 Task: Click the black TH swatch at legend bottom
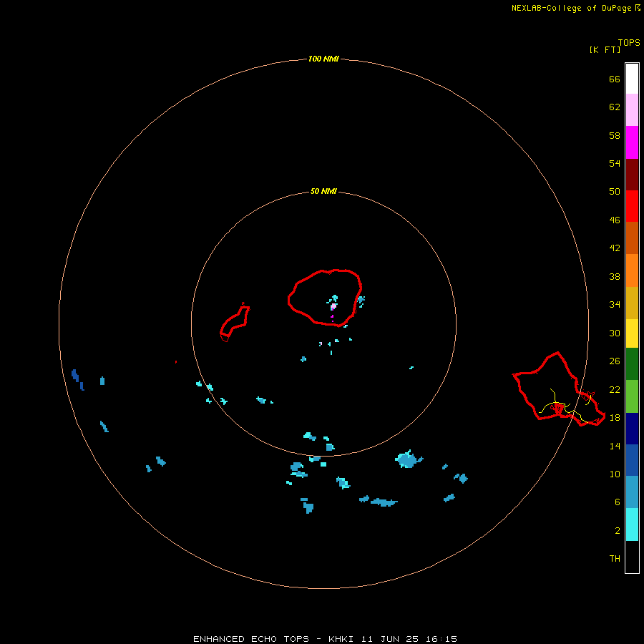[632, 557]
